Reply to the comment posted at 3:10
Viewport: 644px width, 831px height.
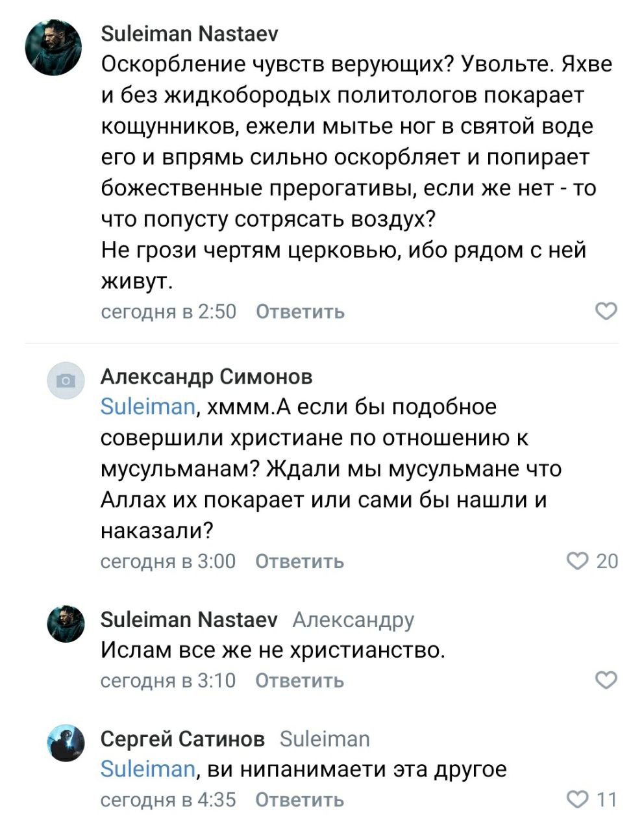click(x=299, y=681)
